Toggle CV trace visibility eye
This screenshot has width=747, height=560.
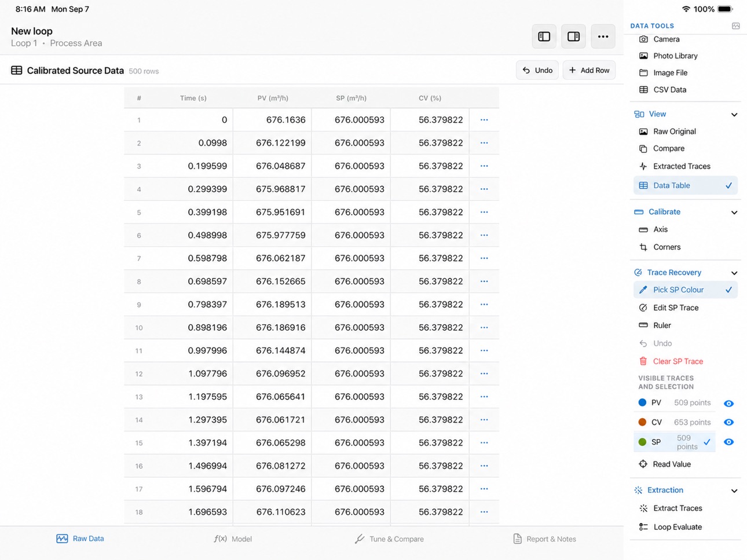[x=728, y=422]
